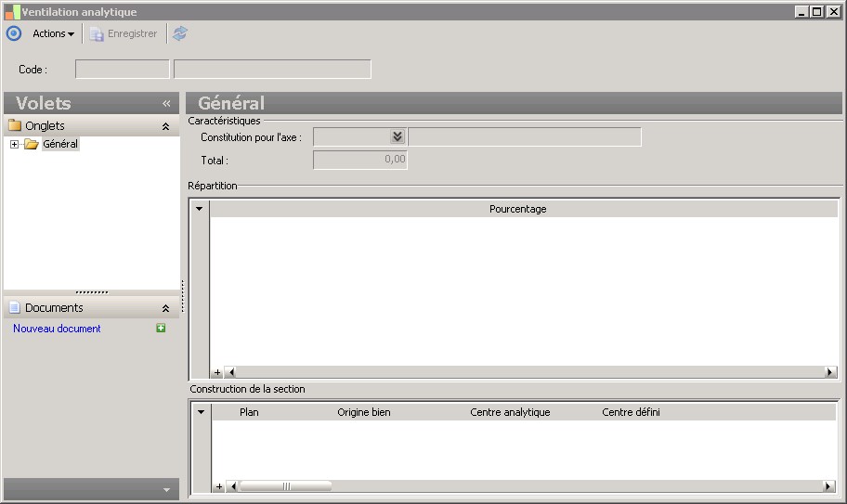The width and height of the screenshot is (847, 504).
Task: Click the bottom Volets panel options arrow
Action: pyautogui.click(x=166, y=490)
